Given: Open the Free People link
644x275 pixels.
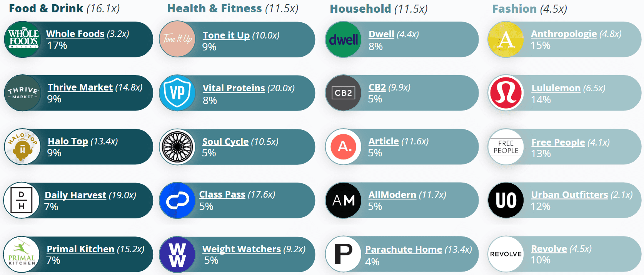Looking at the screenshot, I should coord(558,143).
